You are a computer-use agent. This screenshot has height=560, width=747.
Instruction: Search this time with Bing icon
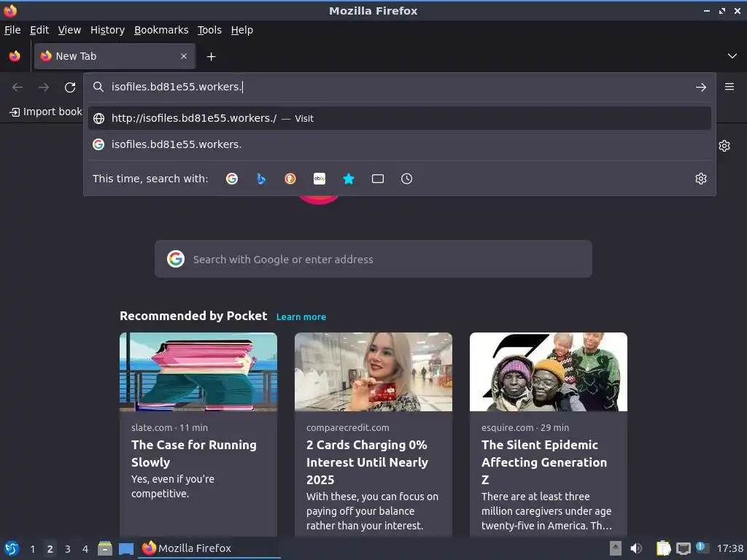(261, 179)
